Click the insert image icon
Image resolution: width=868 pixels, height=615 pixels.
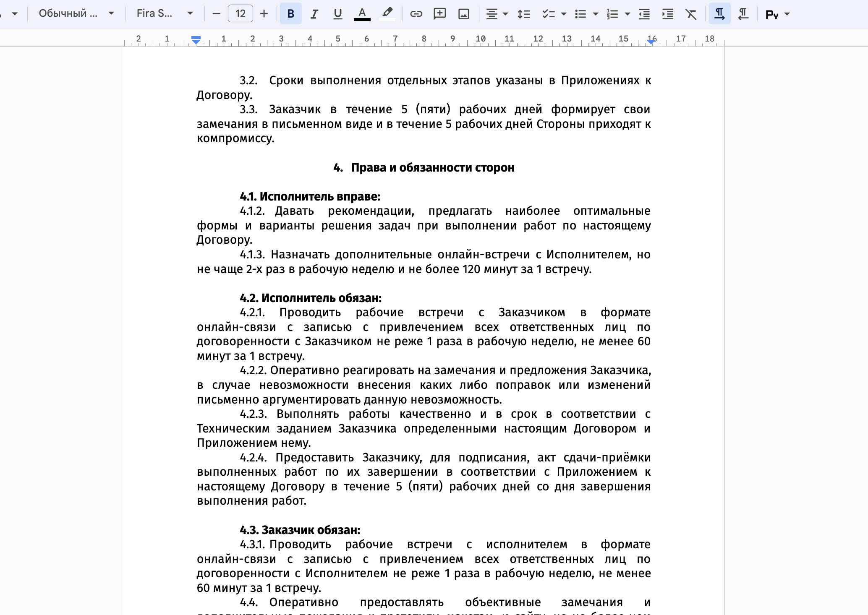coord(463,14)
